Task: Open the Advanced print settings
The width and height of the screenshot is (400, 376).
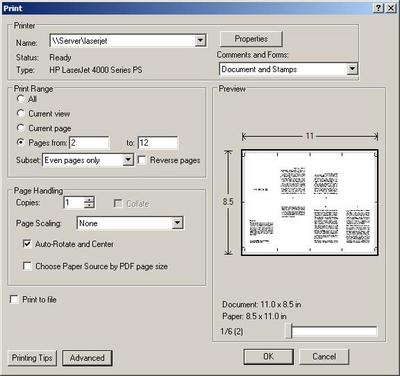Action: (87, 358)
